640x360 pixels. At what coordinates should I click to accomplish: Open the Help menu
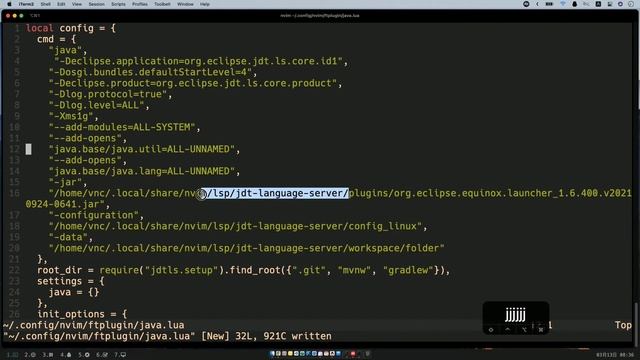(x=204, y=4)
